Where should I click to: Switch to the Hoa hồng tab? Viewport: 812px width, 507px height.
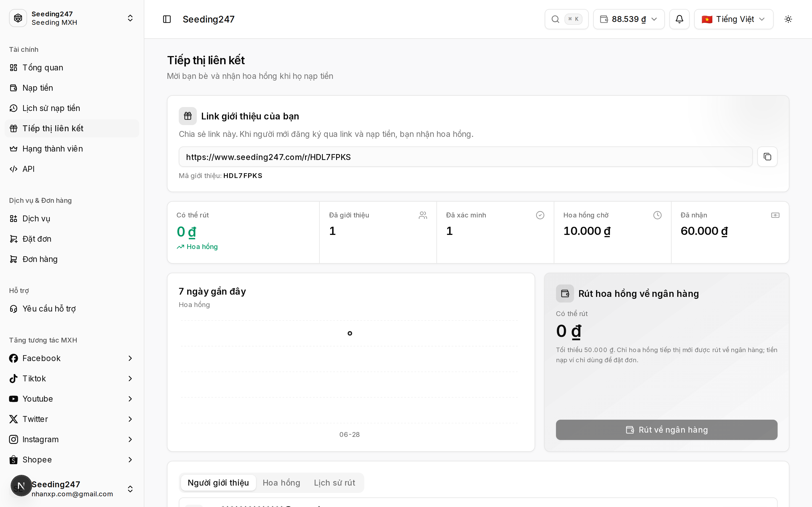tap(281, 482)
